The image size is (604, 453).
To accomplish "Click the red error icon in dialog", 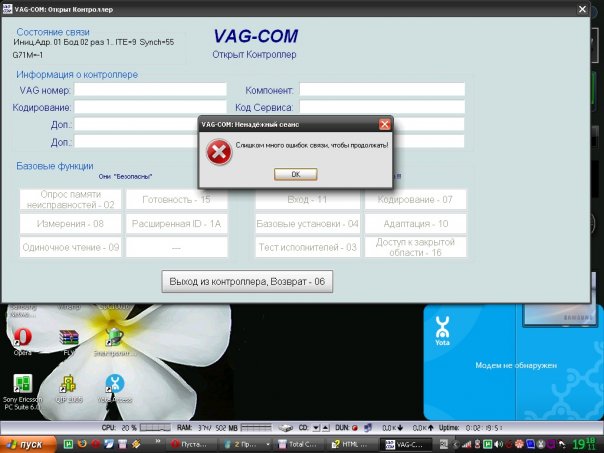I will pos(219,152).
